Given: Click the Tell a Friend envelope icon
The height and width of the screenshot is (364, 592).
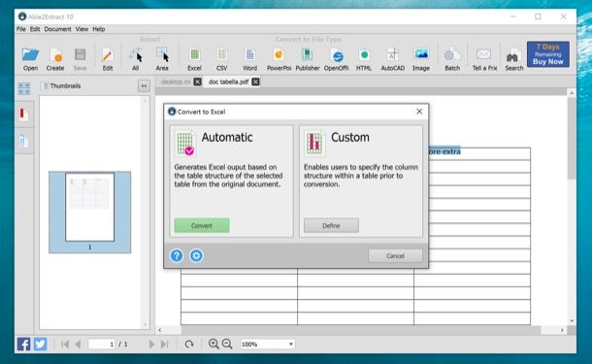Looking at the screenshot, I should point(484,59).
